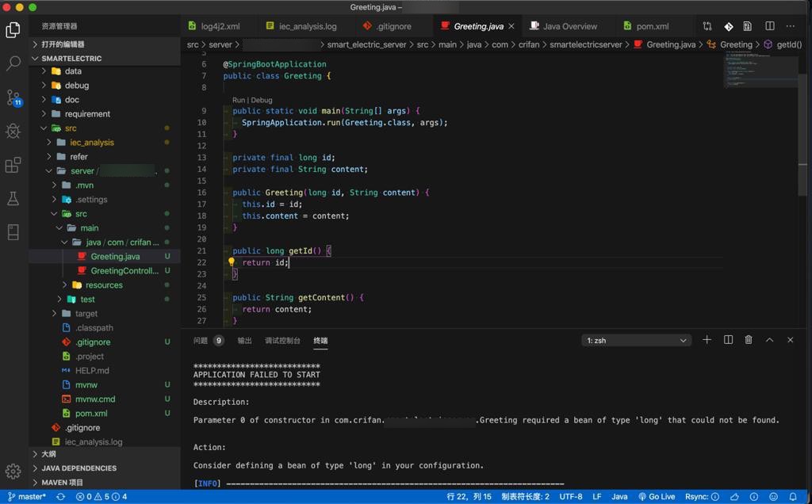812x504 pixels.
Task: Collapse the iec_analysis folder
Action: (x=91, y=143)
